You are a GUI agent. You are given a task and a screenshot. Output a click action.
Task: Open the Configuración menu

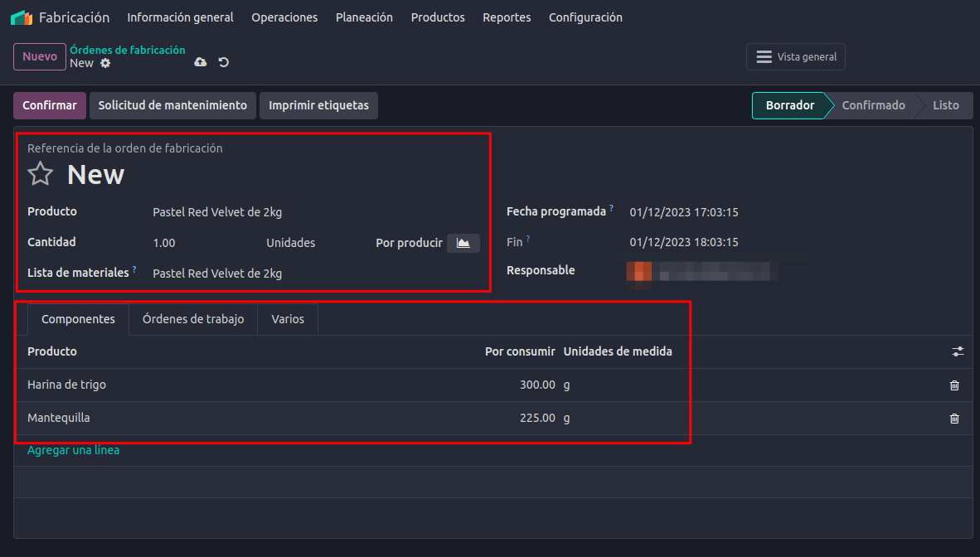(585, 17)
